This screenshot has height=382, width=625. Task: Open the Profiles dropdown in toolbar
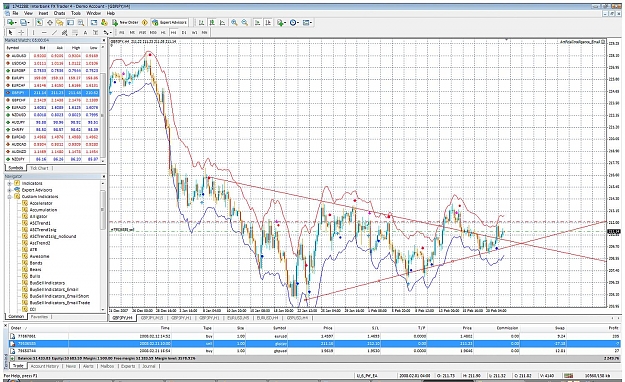coord(25,23)
